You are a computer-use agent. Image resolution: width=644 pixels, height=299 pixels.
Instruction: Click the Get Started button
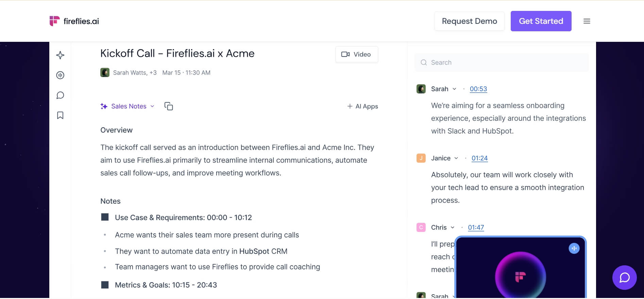tap(541, 21)
